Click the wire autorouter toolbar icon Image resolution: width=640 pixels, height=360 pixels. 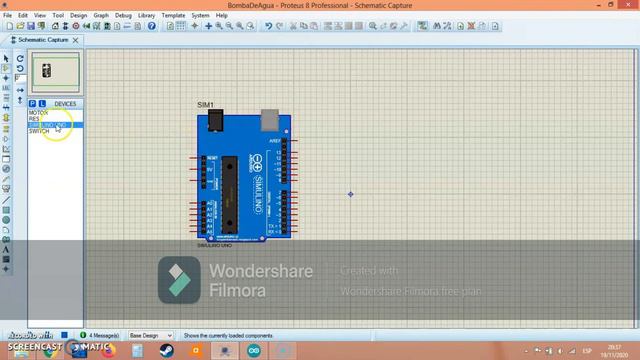(x=422, y=26)
